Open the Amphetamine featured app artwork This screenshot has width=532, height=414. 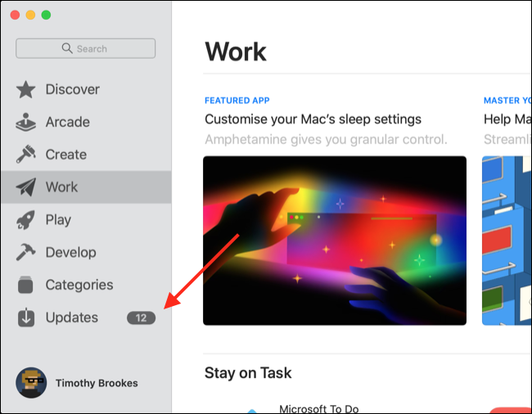pyautogui.click(x=335, y=241)
